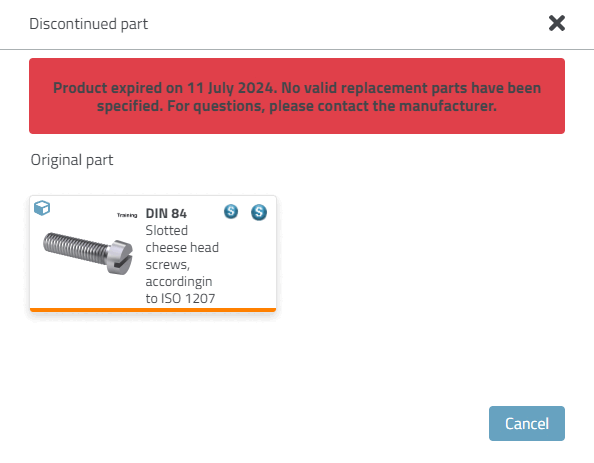
Task: Click the 'accordingin' word in the description
Action: [x=179, y=282]
